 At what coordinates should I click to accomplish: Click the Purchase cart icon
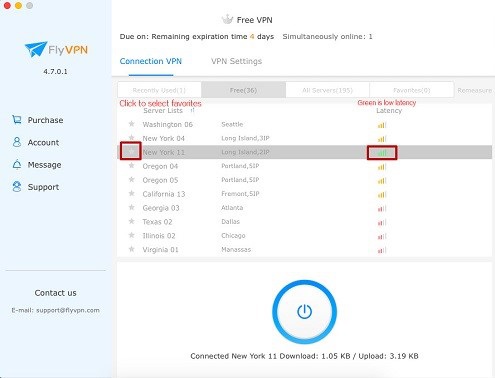[17, 119]
